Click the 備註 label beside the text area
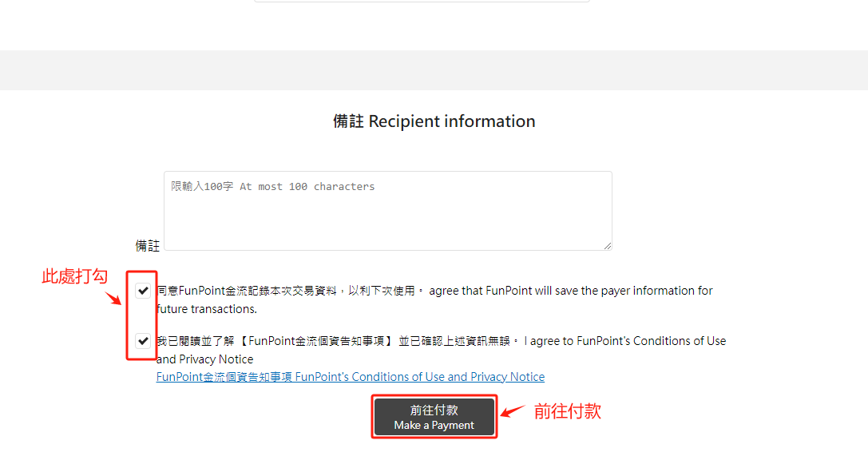The width and height of the screenshot is (868, 456). (x=147, y=246)
